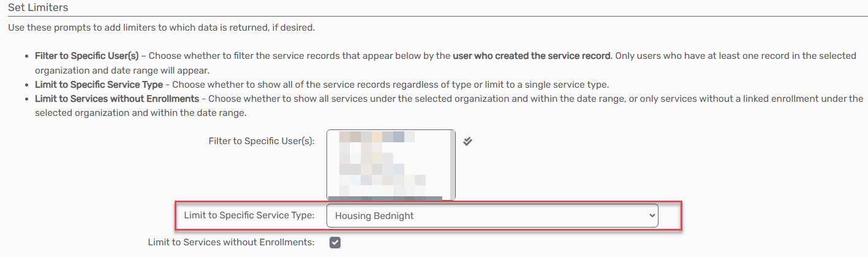The image size is (868, 257).
Task: Click the select-all double checkmark icon
Action: pyautogui.click(x=467, y=141)
